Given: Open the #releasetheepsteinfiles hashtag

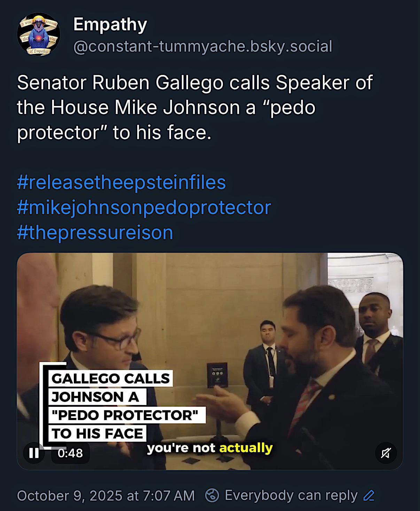Looking at the screenshot, I should click(121, 182).
